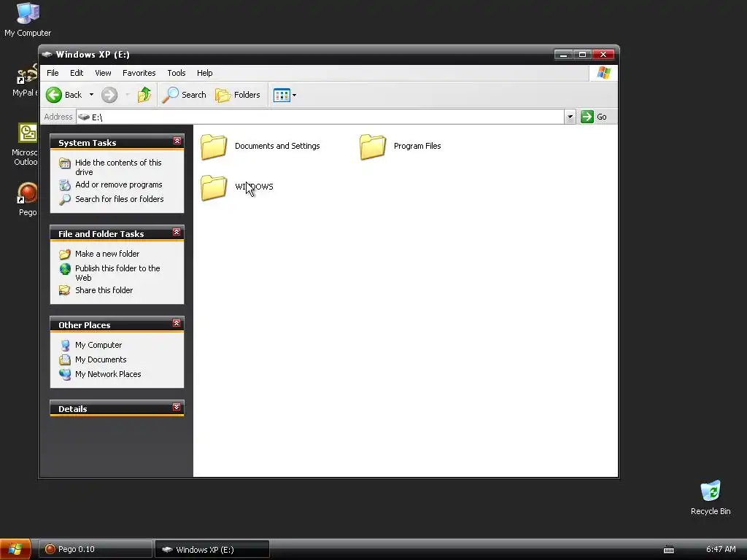Open the File menu

[x=53, y=73]
